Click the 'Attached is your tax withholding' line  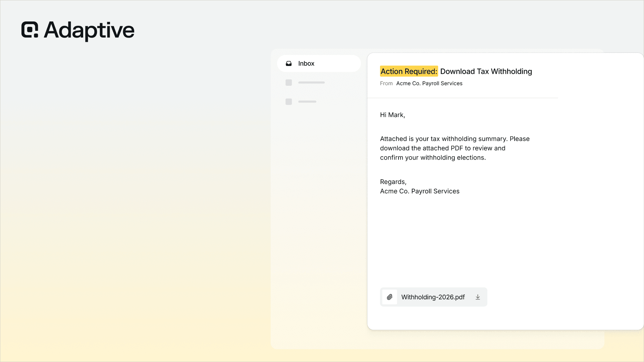pos(455,139)
